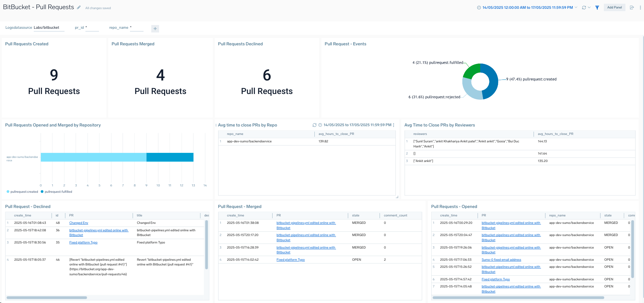This screenshot has width=644, height=303.
Task: Open the auto-refresh interval dropdown arrow
Action: click(x=589, y=7)
